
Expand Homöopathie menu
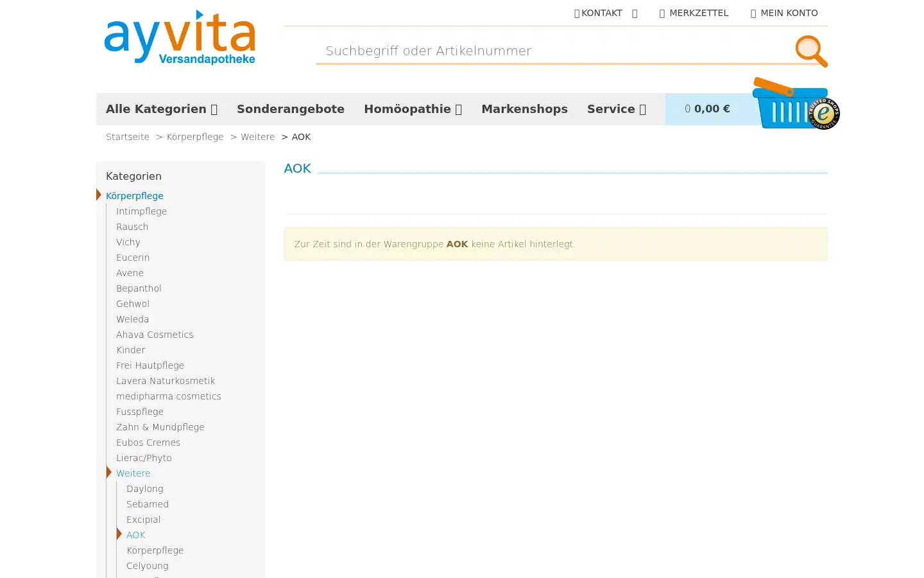tap(413, 109)
